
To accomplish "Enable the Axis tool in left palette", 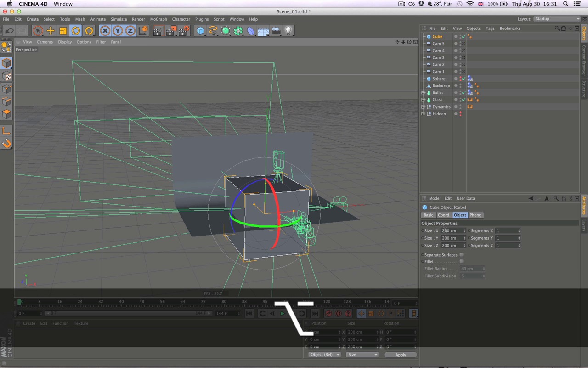I will point(6,131).
